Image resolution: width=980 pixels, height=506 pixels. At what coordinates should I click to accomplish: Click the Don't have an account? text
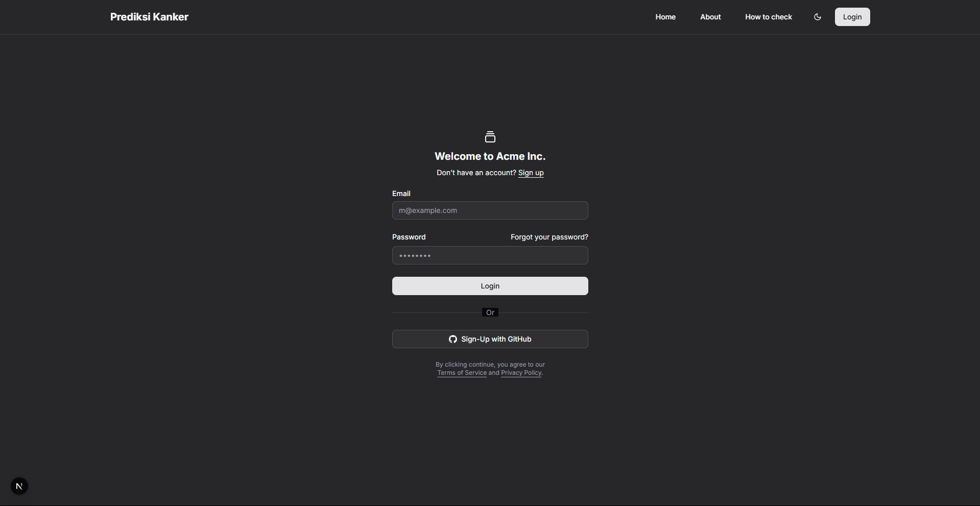(x=475, y=173)
